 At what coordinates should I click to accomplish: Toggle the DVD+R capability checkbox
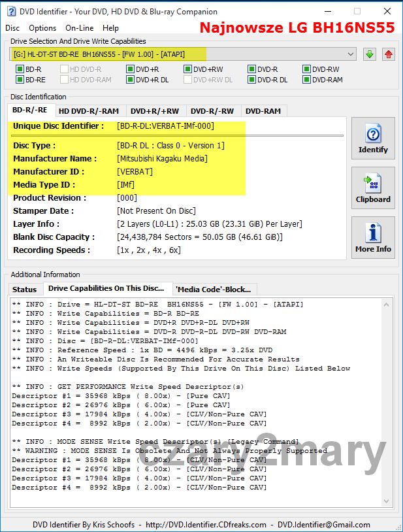[130, 69]
